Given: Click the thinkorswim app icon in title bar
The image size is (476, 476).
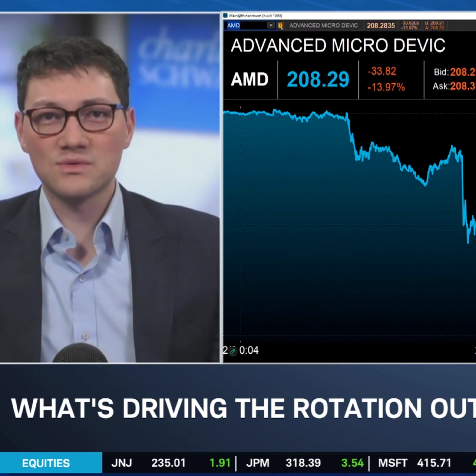Looking at the screenshot, I should click(x=225, y=16).
